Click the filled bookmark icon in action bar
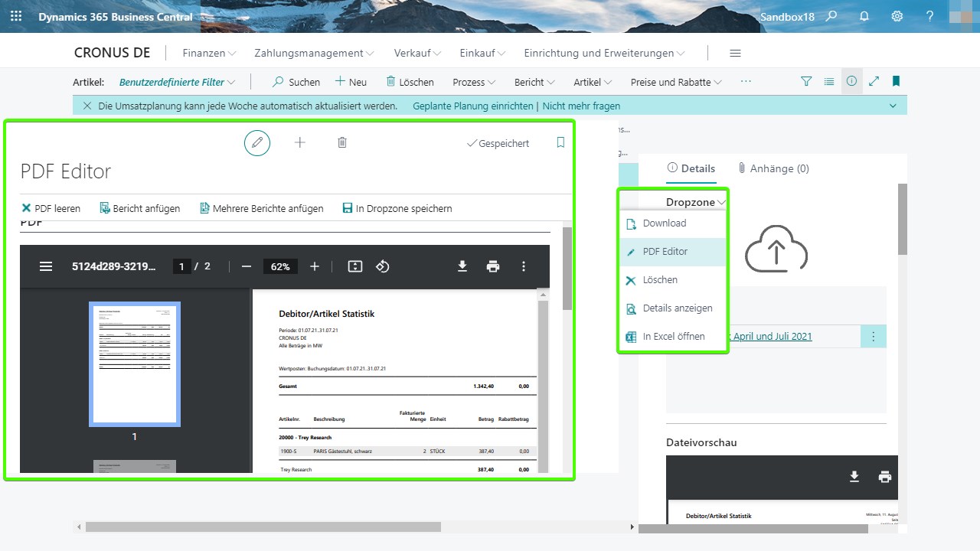Screen dimensions: 980x551 click(x=896, y=81)
